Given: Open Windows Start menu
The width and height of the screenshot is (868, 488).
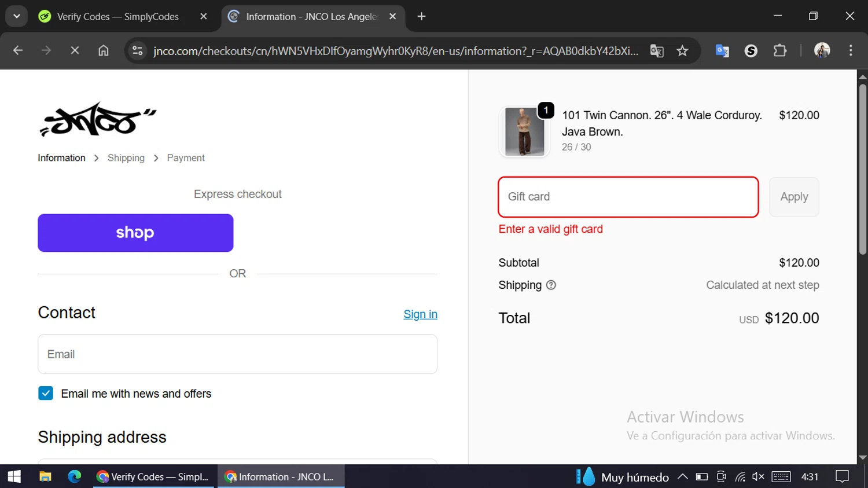Looking at the screenshot, I should click(14, 476).
